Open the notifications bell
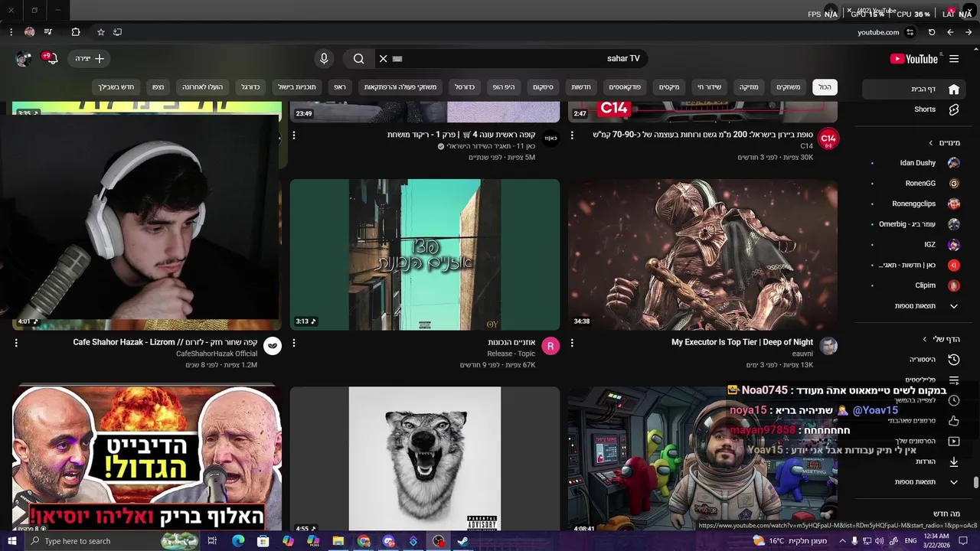980x551 pixels. 51,58
